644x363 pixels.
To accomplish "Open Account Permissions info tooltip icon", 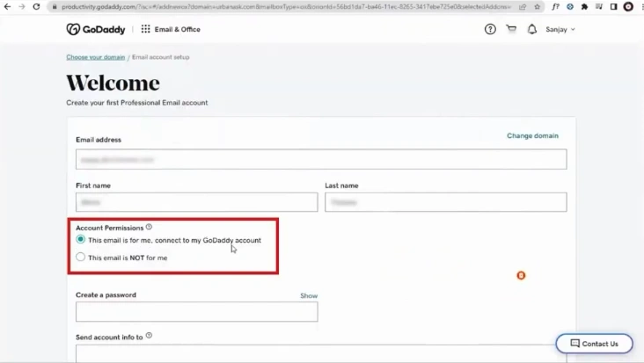I will point(149,227).
